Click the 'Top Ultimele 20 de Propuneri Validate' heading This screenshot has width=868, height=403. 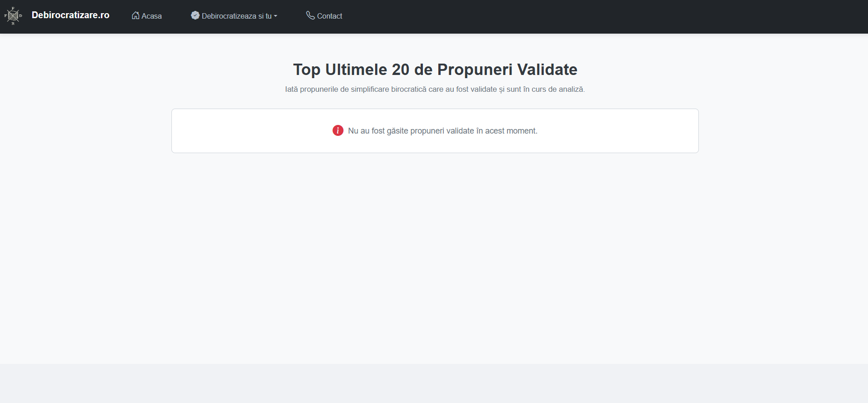(x=435, y=70)
